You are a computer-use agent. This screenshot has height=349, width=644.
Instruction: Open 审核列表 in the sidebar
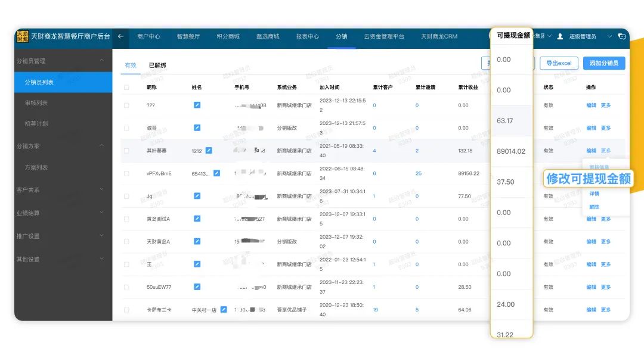[x=36, y=103]
